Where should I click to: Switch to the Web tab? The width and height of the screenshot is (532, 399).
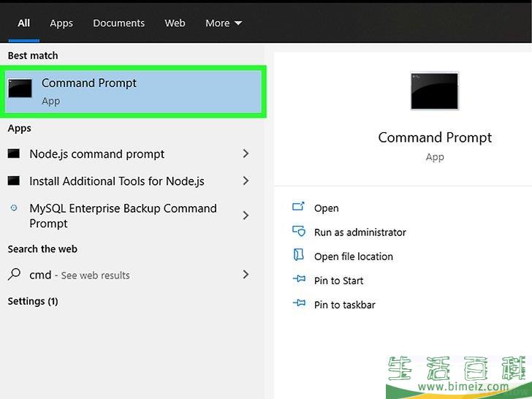click(x=175, y=23)
